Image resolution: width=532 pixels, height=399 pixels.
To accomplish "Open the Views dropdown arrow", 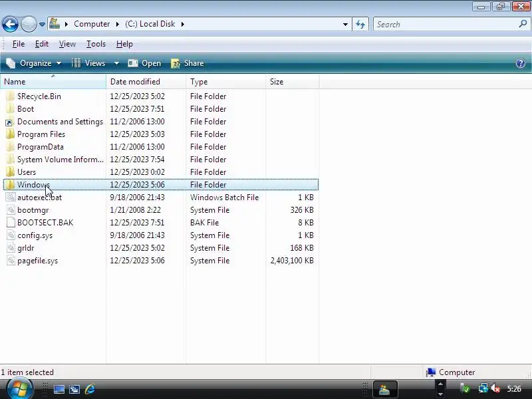I will click(x=116, y=63).
